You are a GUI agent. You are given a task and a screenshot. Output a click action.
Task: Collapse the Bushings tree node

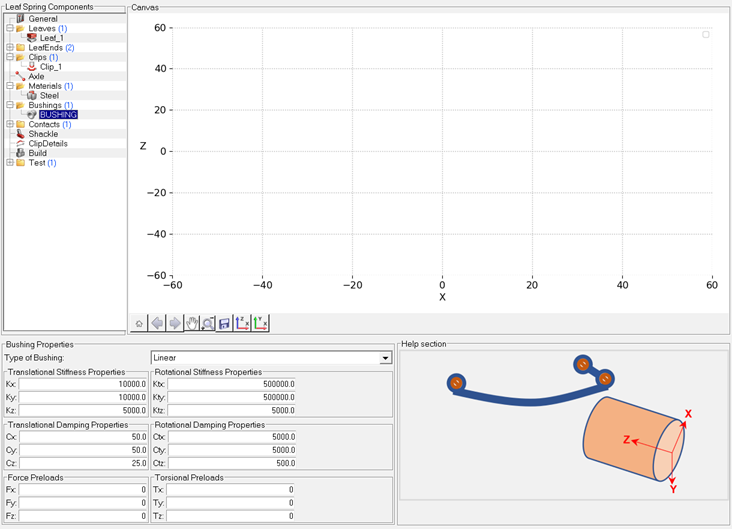point(10,105)
